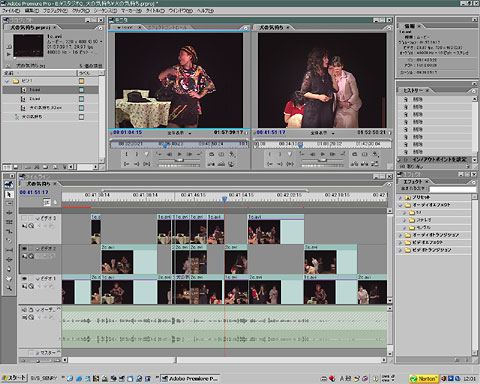
Task: Set unnumbered marker in Program monitor
Action: (x=289, y=154)
